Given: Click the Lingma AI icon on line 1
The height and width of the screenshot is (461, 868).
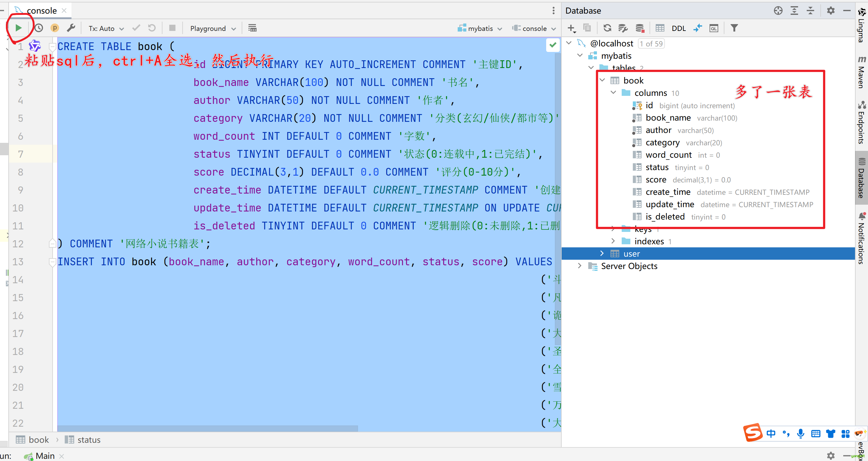Looking at the screenshot, I should point(35,46).
